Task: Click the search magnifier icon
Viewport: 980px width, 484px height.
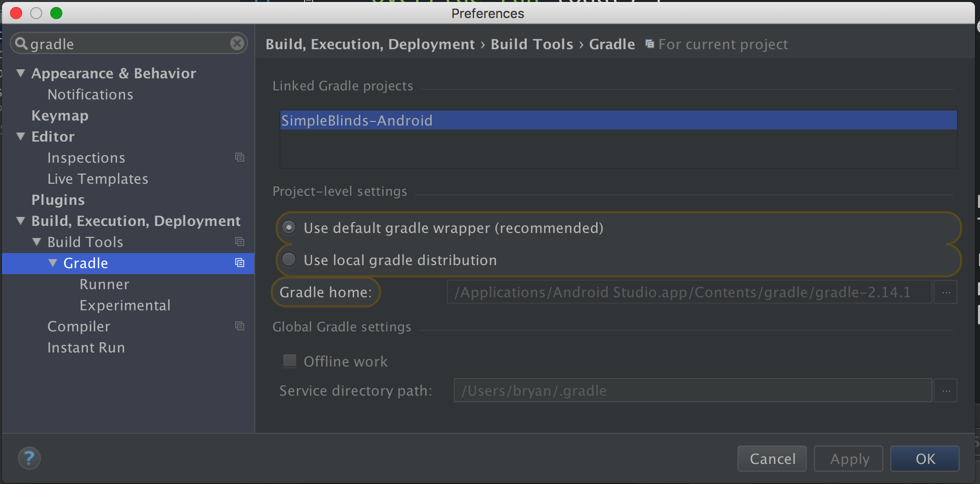Action: click(x=21, y=43)
